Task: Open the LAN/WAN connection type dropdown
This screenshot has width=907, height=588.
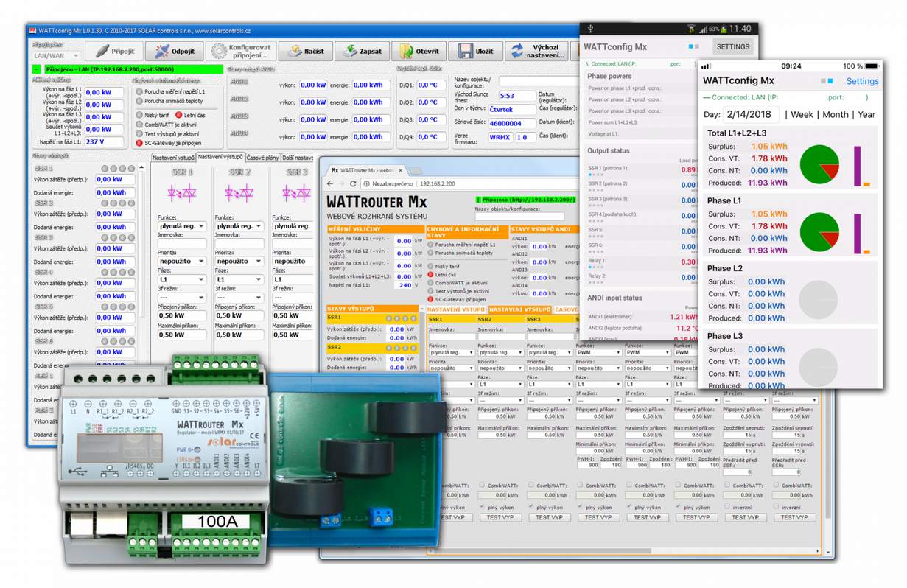Action: tap(57, 56)
